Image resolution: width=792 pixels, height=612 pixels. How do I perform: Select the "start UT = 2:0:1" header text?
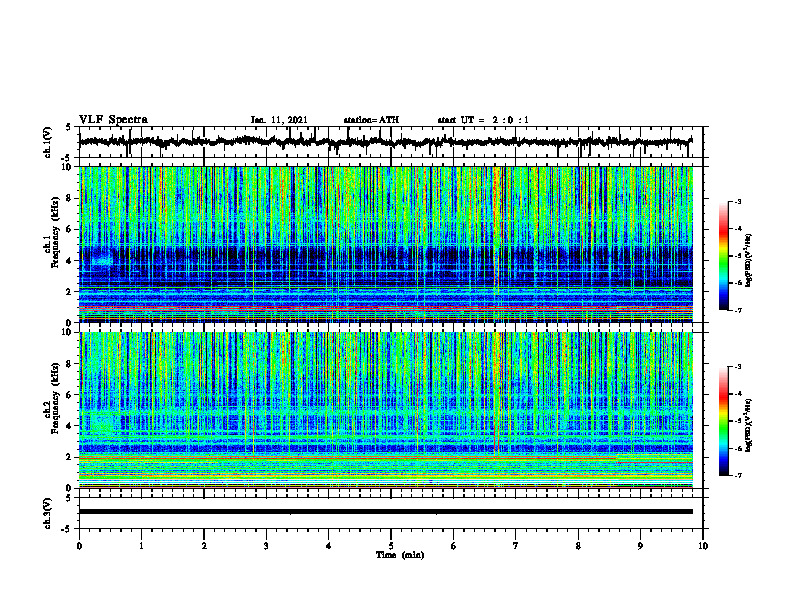(x=483, y=120)
